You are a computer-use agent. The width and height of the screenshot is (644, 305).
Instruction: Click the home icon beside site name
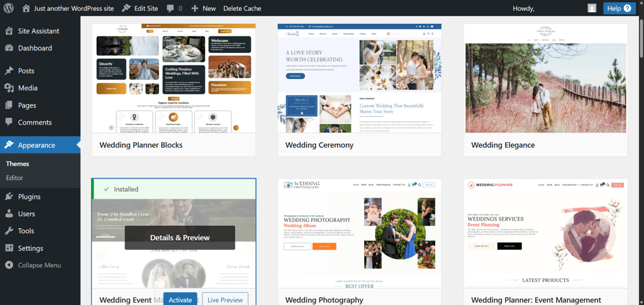point(26,8)
